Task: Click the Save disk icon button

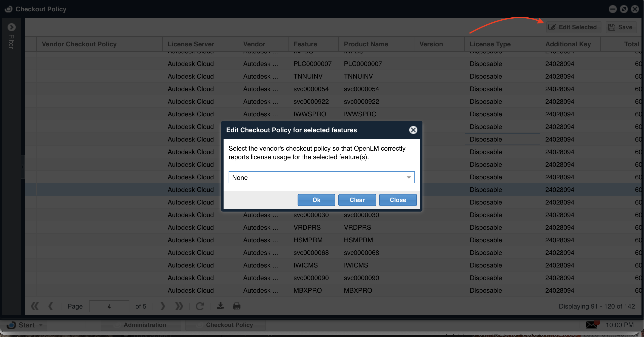Action: [621, 27]
